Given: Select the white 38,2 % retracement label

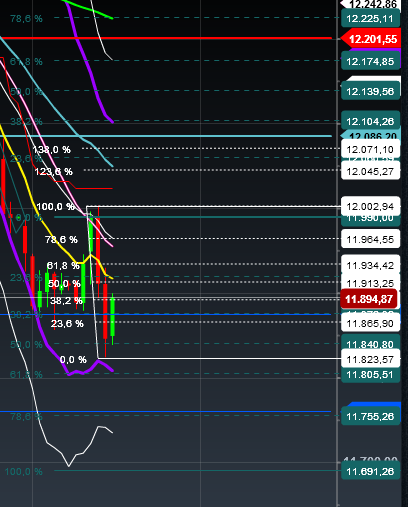Looking at the screenshot, I should pos(66,301).
